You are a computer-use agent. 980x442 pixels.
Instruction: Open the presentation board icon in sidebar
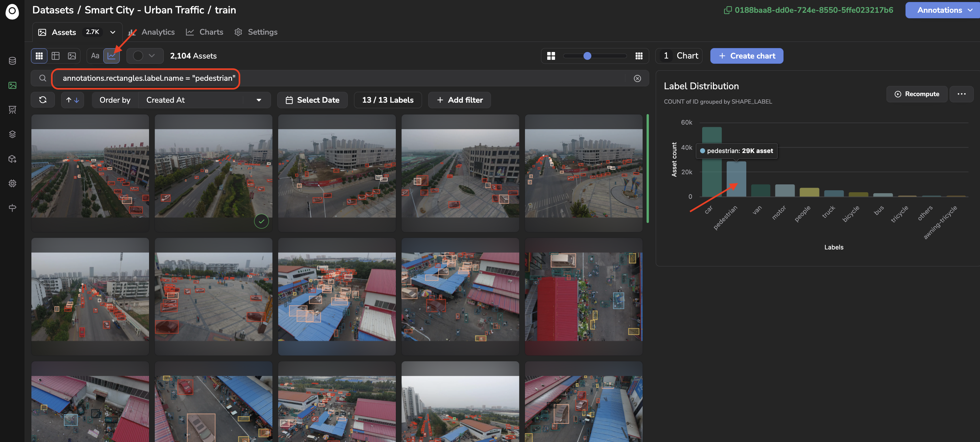click(x=12, y=110)
